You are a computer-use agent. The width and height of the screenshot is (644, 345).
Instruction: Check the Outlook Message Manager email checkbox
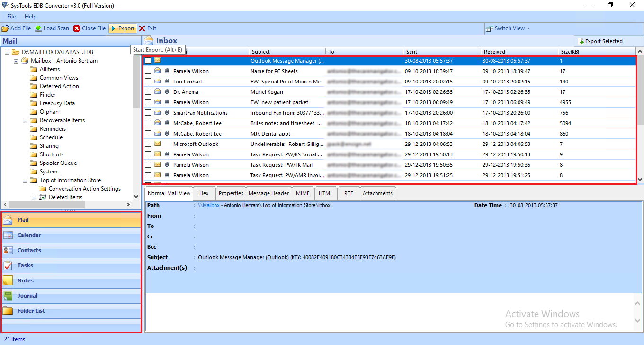[148, 61]
